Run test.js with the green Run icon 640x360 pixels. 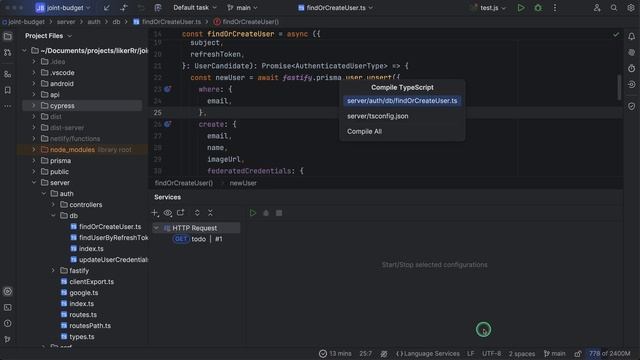[x=521, y=8]
